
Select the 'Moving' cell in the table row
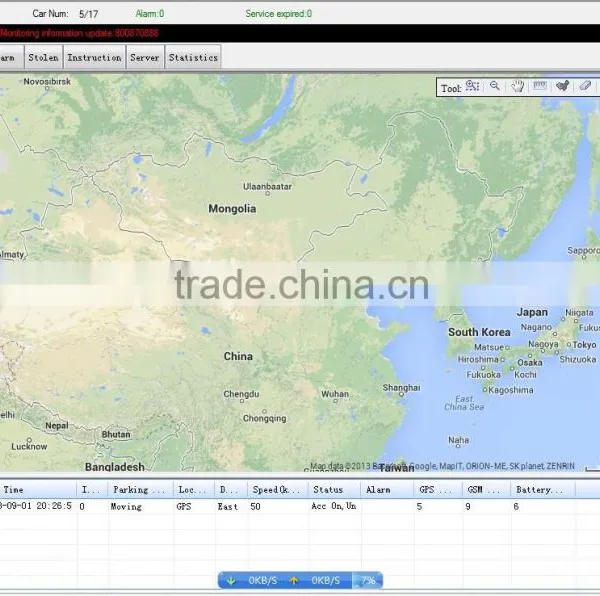click(126, 506)
